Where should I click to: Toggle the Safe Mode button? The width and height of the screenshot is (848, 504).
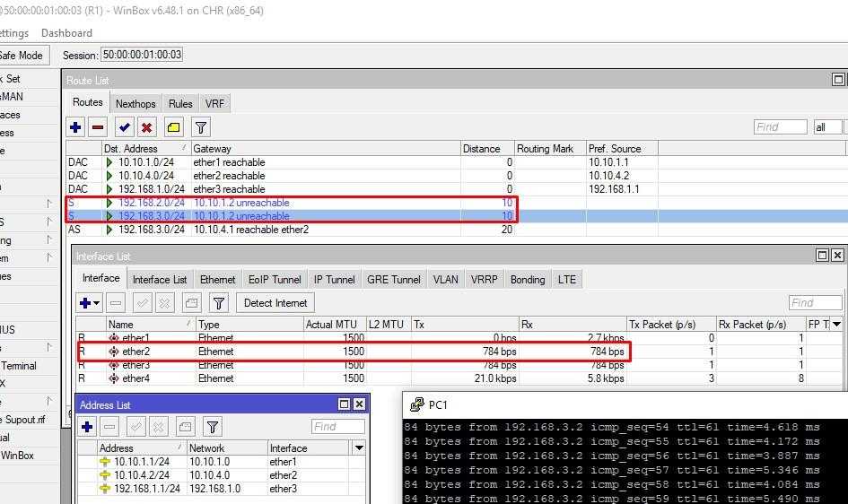pyautogui.click(x=22, y=55)
